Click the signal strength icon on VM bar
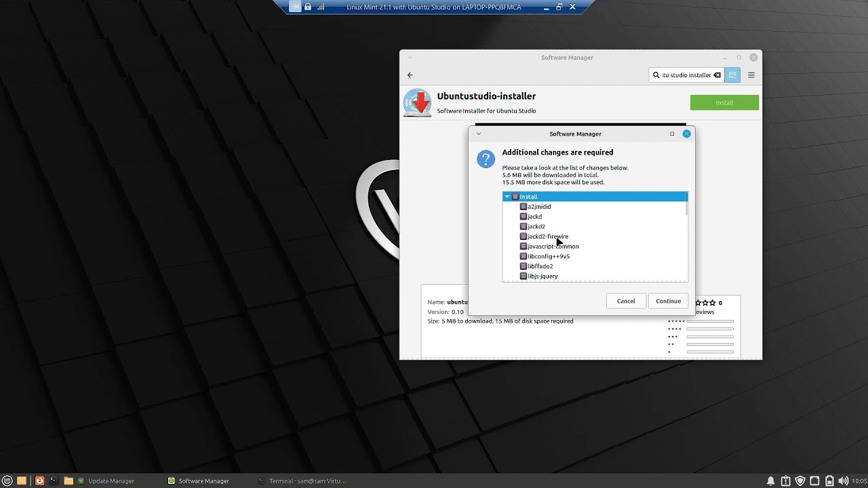868x488 pixels. [321, 7]
